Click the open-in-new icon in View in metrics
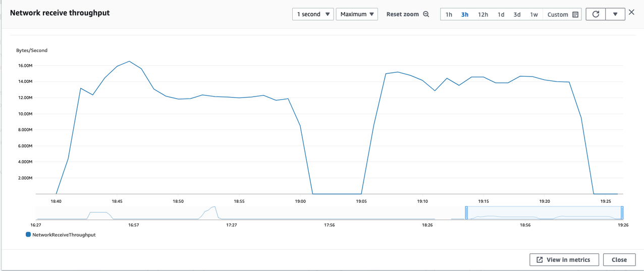 (540, 259)
